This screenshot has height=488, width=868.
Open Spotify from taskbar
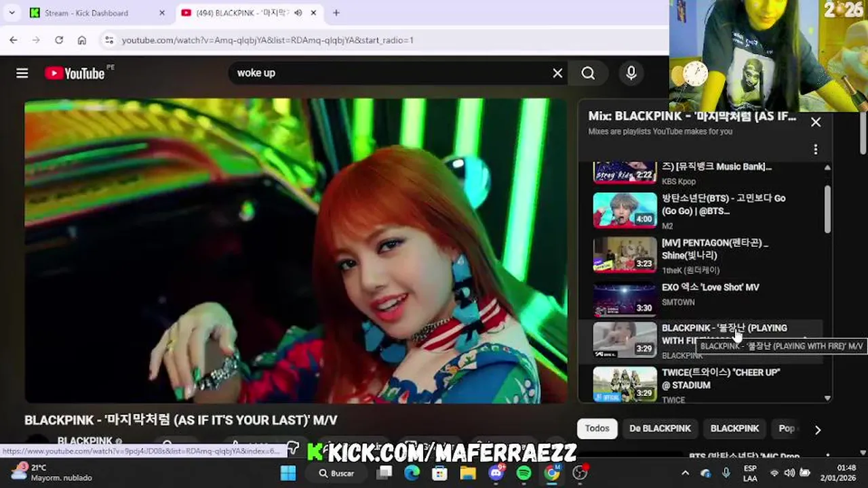click(524, 473)
